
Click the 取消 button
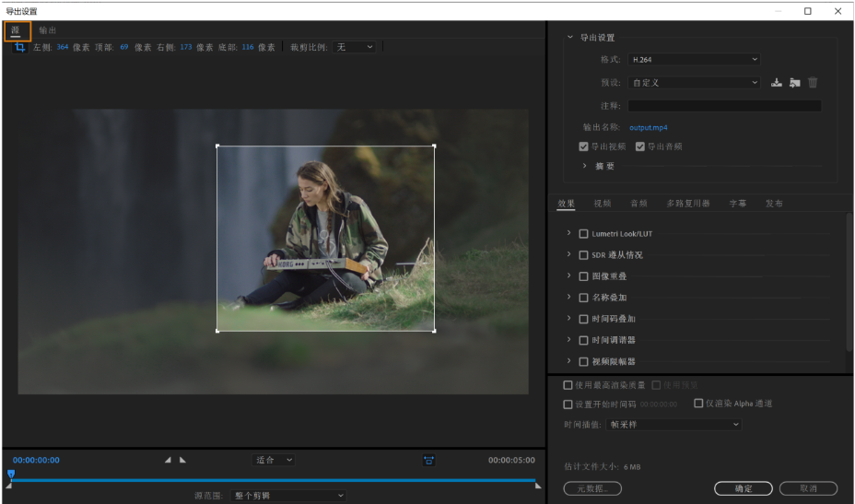808,488
